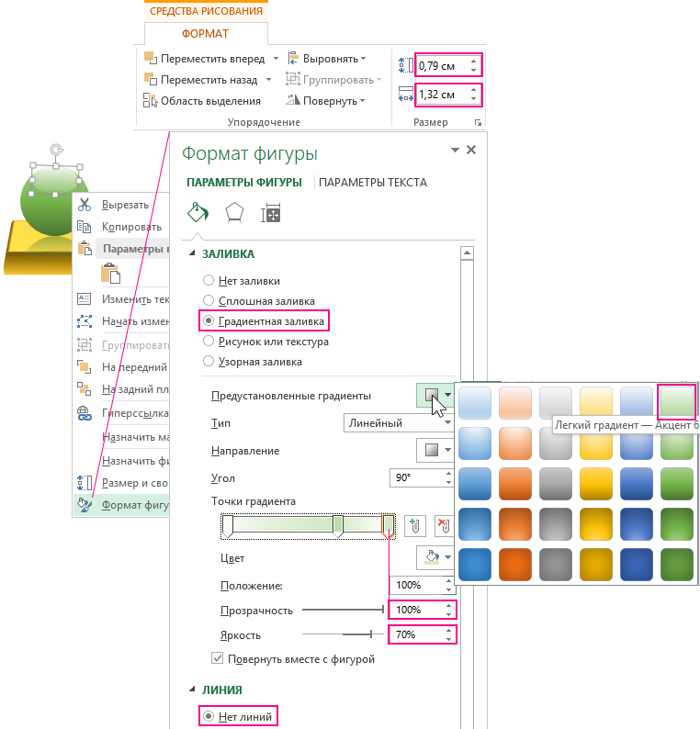Image resolution: width=700 pixels, height=729 pixels.
Task: Click 'Переместить вперед' button
Action: [202, 58]
